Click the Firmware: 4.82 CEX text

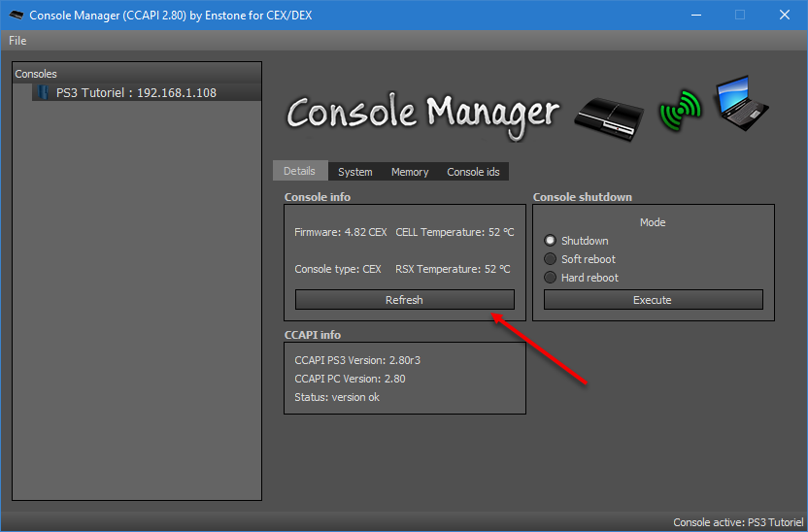tap(341, 232)
